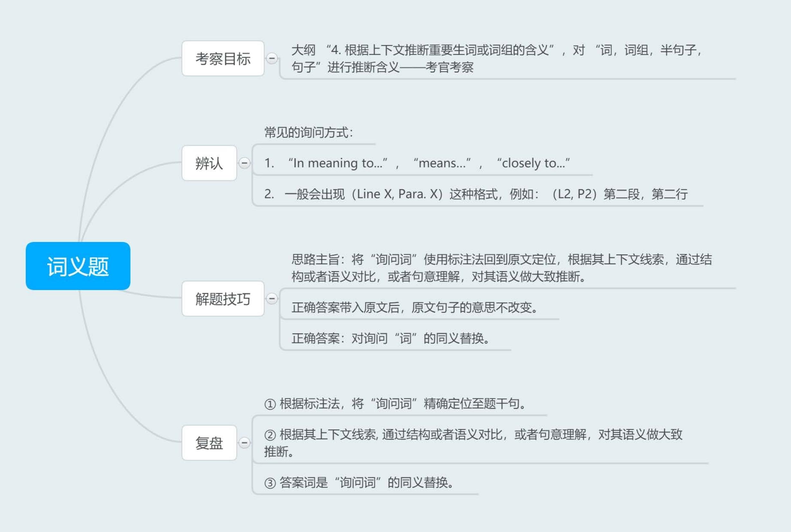
Task: Select the central topic 词义题
Action: click(78, 266)
